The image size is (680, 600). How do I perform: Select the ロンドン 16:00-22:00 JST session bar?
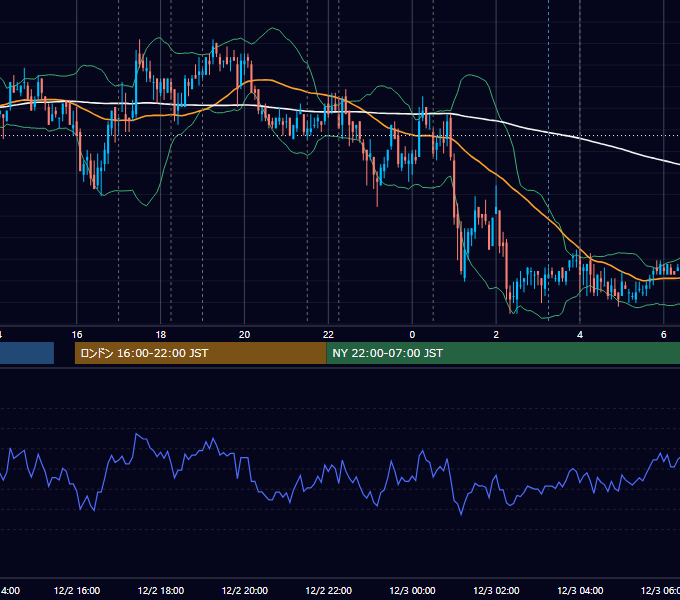click(x=200, y=353)
